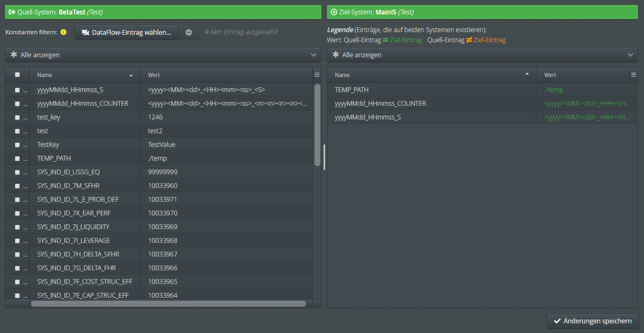Image resolution: width=644 pixels, height=333 pixels.
Task: Toggle the select-all checkbox in source header
Action: tap(17, 75)
